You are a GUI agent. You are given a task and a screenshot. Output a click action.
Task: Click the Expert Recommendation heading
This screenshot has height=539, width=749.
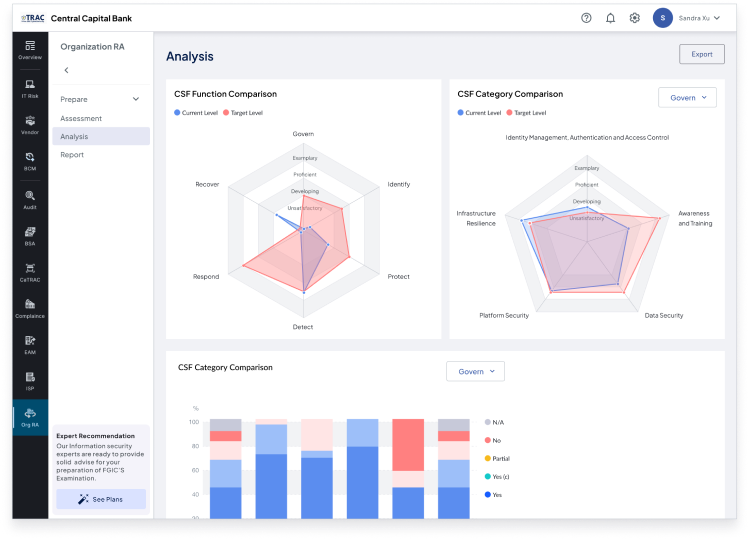[96, 436]
